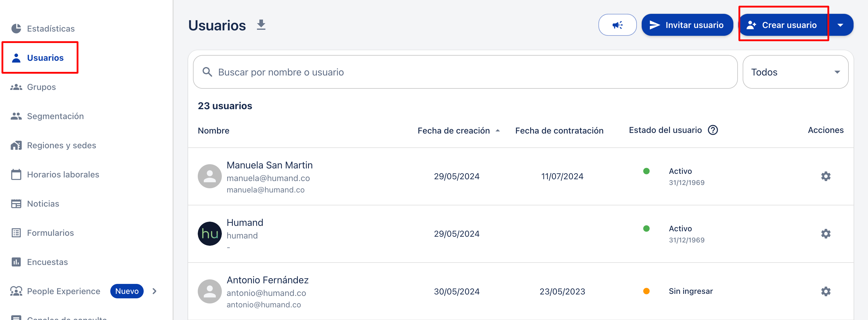This screenshot has width=868, height=320.
Task: Expand the People Experience submenu chevron
Action: pos(154,291)
